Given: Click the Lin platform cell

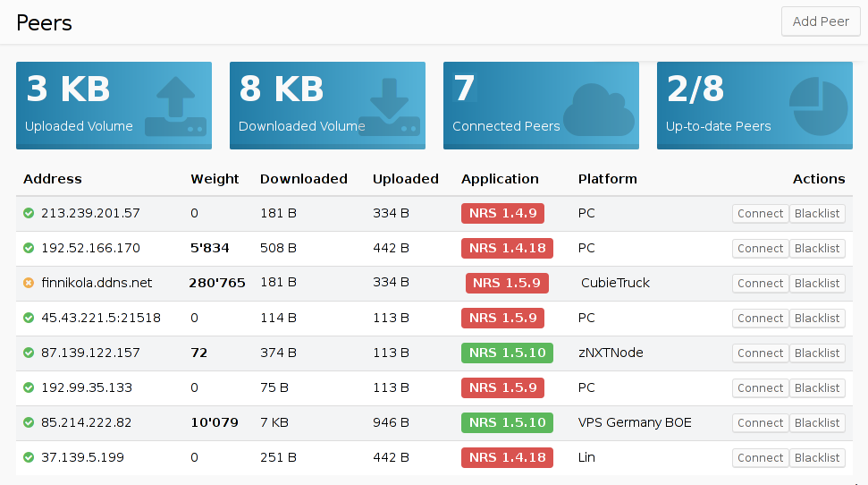Looking at the screenshot, I should click(586, 457).
